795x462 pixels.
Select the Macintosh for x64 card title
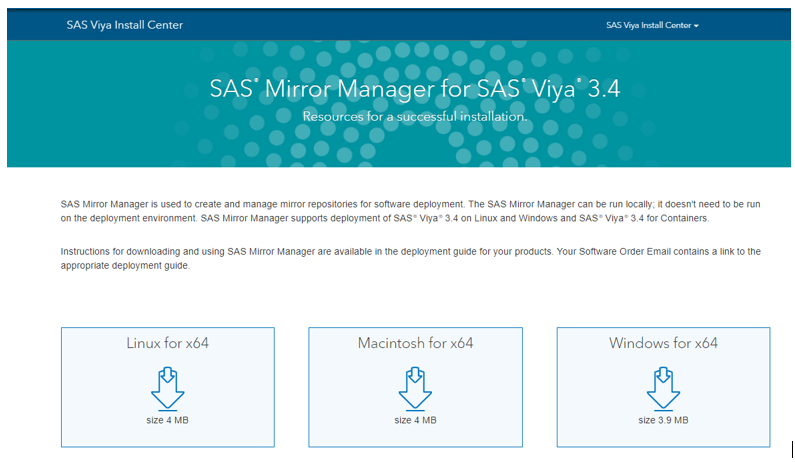coord(415,343)
